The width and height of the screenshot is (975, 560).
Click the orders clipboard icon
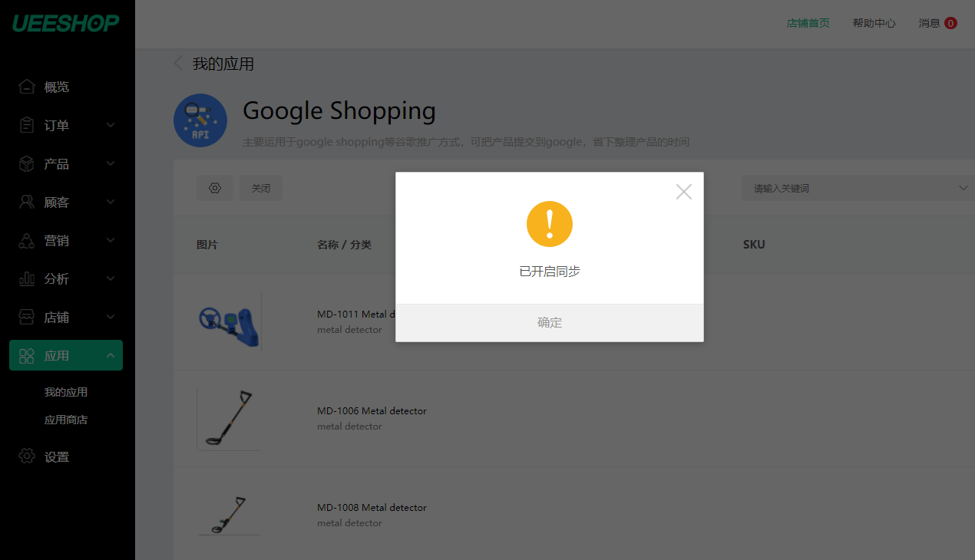click(27, 125)
